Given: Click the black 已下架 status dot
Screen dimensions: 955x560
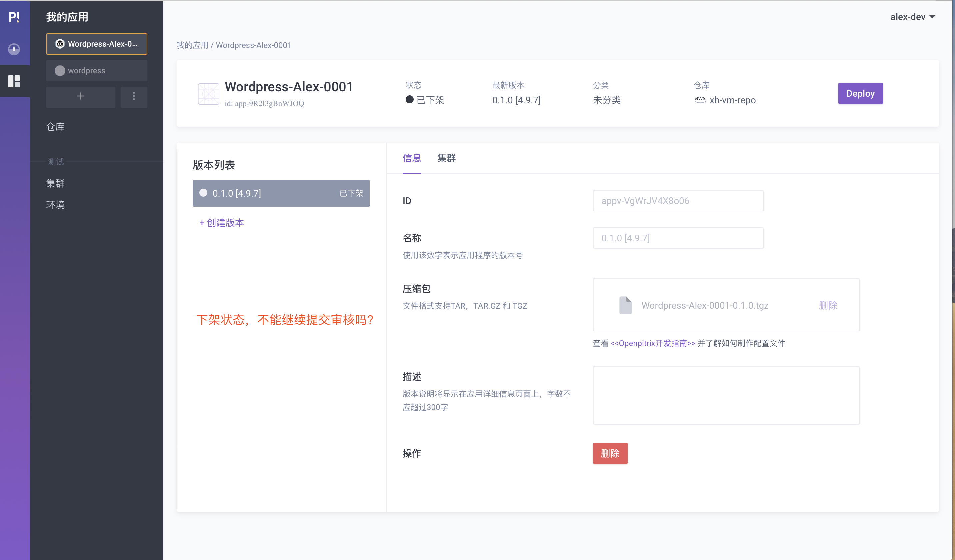Looking at the screenshot, I should tap(409, 100).
